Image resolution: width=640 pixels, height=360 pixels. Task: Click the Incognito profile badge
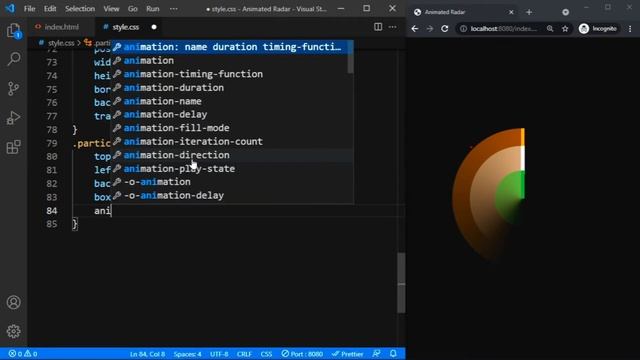[598, 29]
